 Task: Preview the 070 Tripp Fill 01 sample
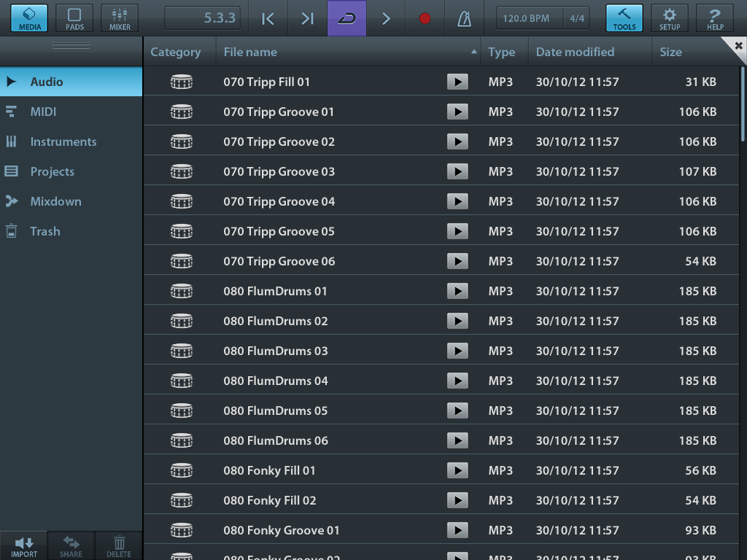(457, 82)
